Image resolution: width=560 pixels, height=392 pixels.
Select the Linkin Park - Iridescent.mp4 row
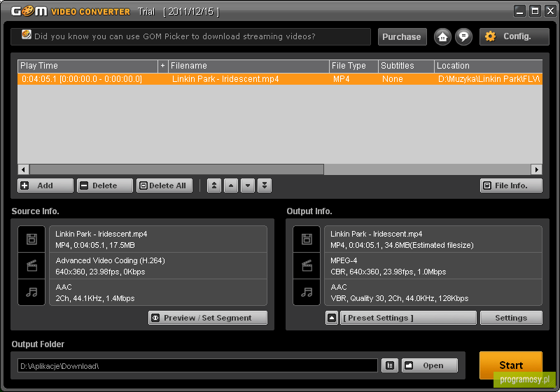(280, 79)
